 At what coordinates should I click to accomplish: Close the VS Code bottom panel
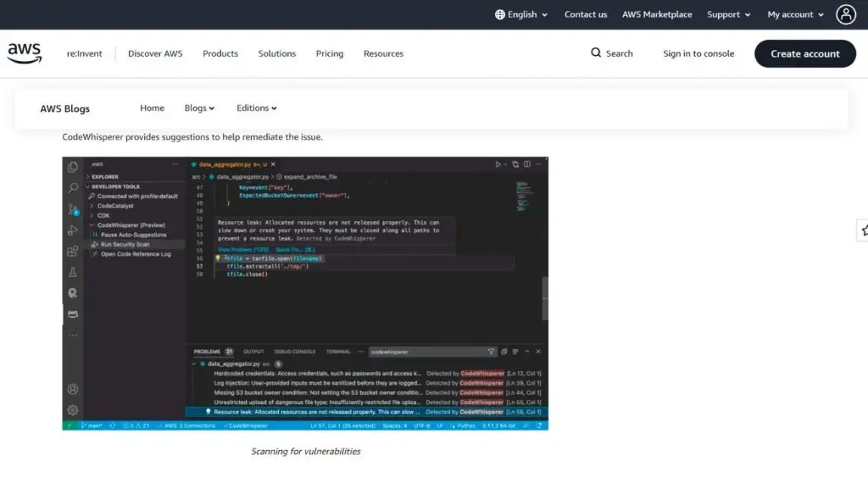click(538, 352)
